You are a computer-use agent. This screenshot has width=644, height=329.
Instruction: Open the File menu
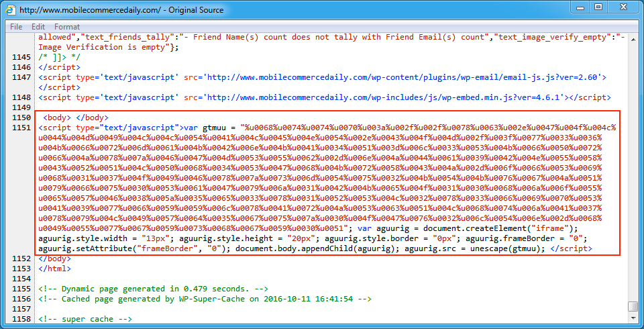(x=16, y=27)
